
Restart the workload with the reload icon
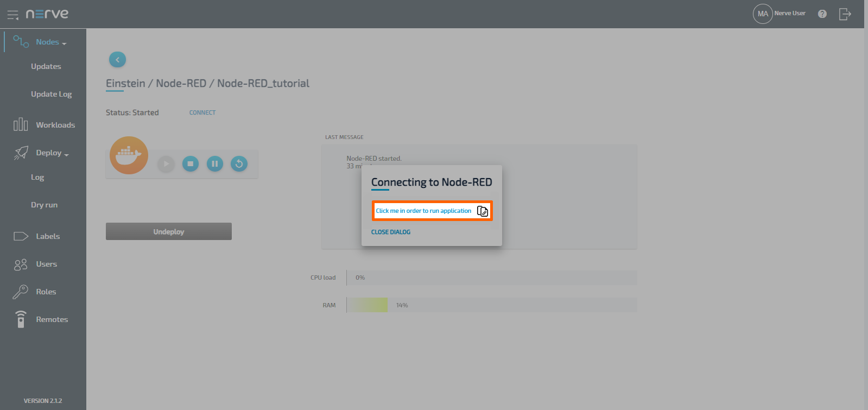[x=239, y=163]
